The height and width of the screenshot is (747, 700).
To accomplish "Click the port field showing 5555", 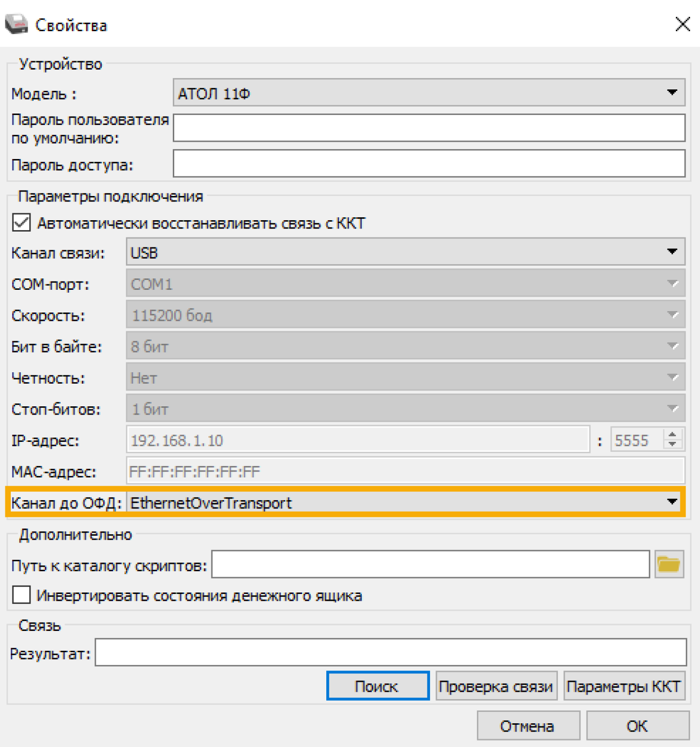I will (637, 439).
